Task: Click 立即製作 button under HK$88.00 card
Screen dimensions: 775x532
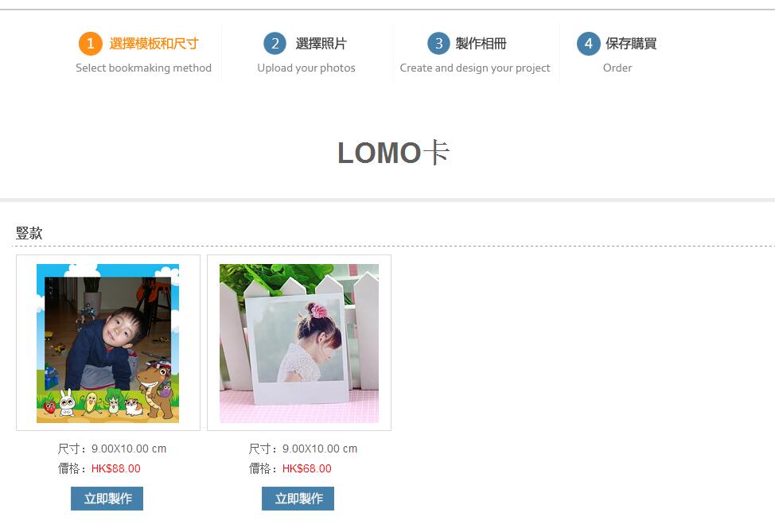Action: 107,499
